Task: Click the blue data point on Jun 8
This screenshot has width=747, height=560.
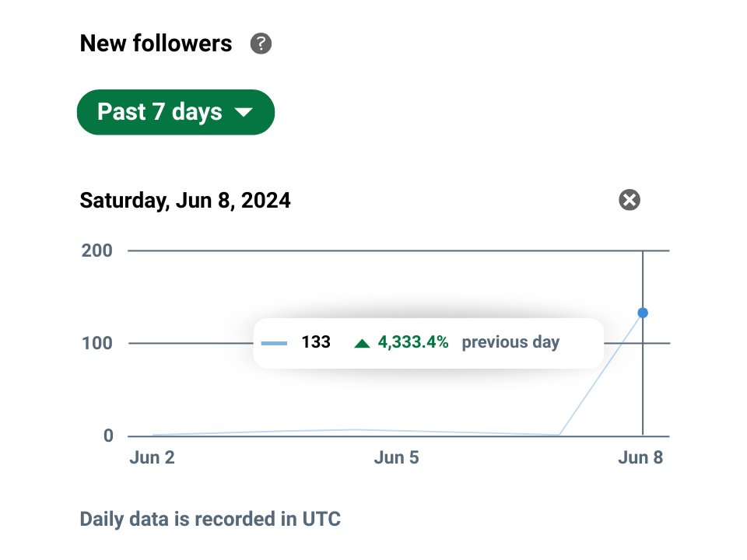Action: (643, 313)
